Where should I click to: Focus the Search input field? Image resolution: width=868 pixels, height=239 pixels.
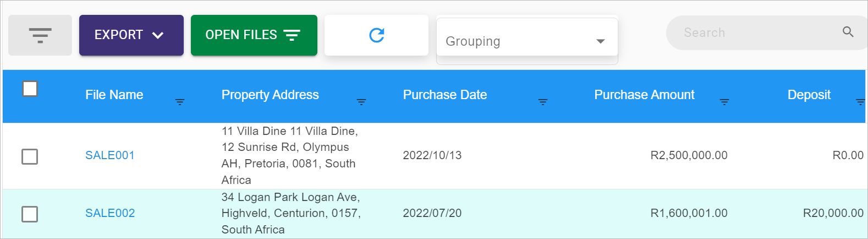point(759,32)
